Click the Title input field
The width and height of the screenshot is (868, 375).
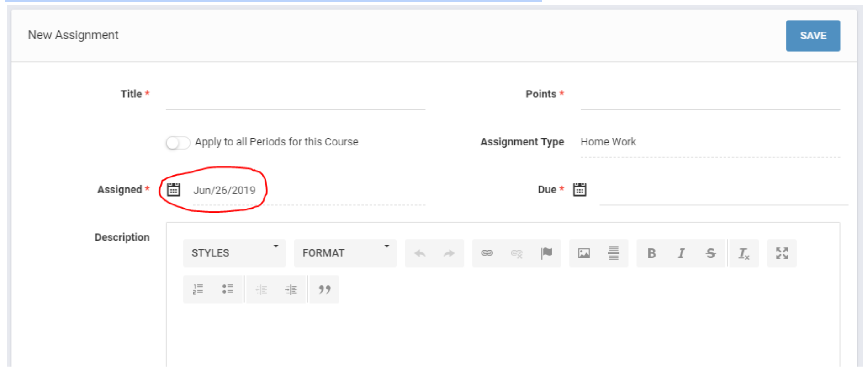click(295, 96)
